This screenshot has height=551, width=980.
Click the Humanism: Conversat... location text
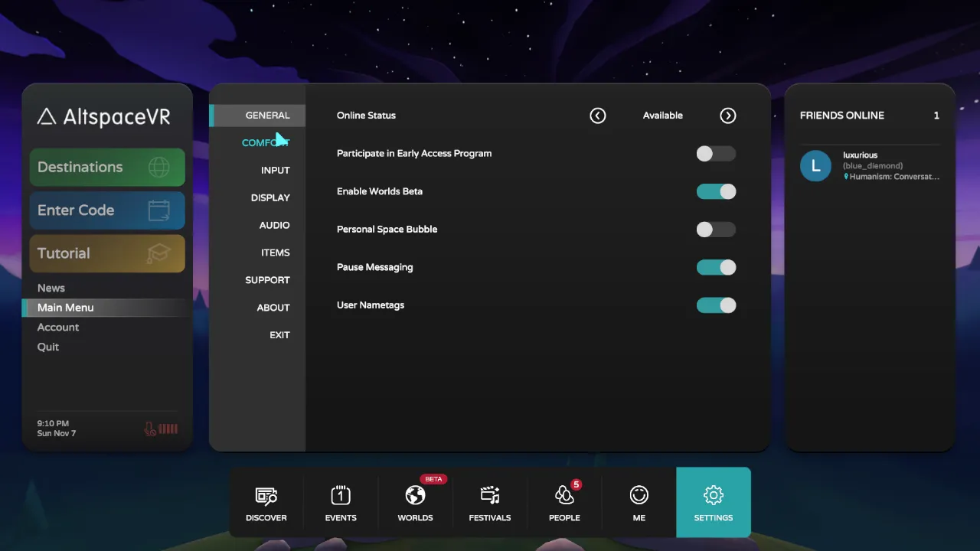click(893, 177)
